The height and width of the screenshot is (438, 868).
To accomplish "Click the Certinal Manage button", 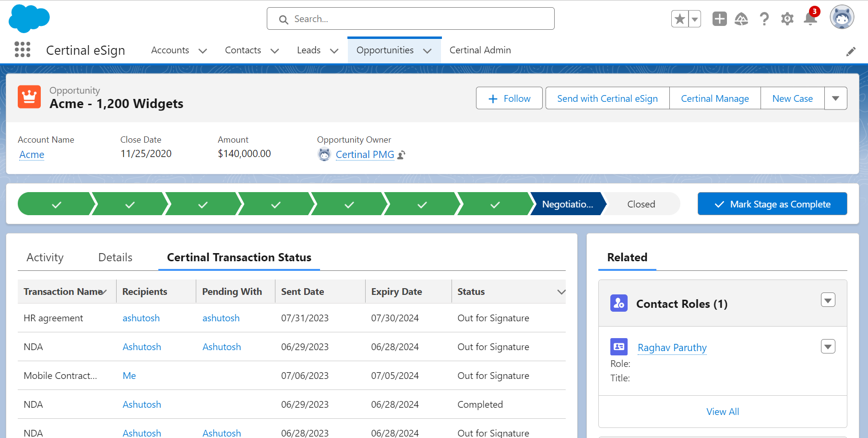I will point(715,98).
